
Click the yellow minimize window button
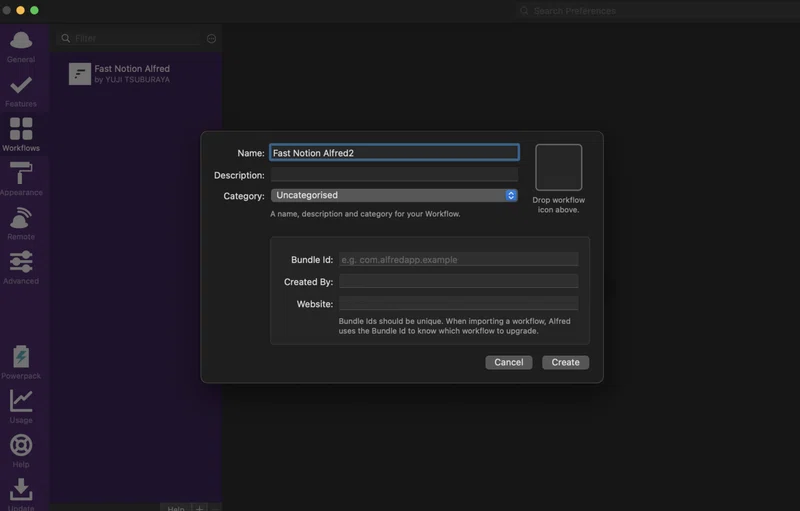tap(20, 10)
